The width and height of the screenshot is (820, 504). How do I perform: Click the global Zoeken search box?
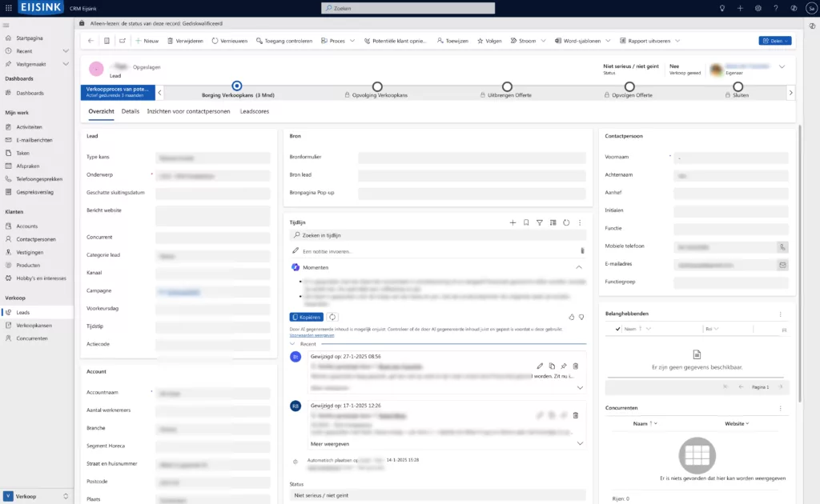[x=408, y=8]
